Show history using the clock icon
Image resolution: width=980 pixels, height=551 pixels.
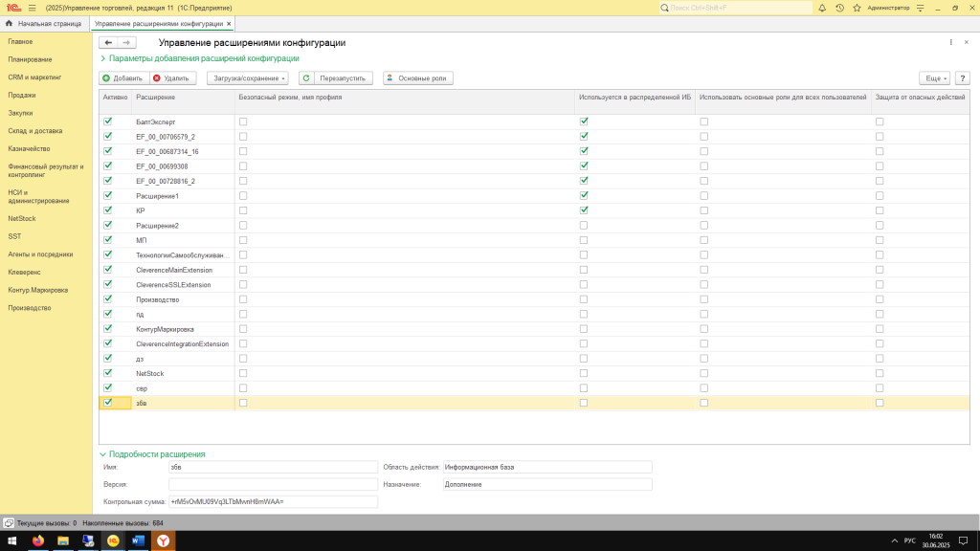coord(839,8)
